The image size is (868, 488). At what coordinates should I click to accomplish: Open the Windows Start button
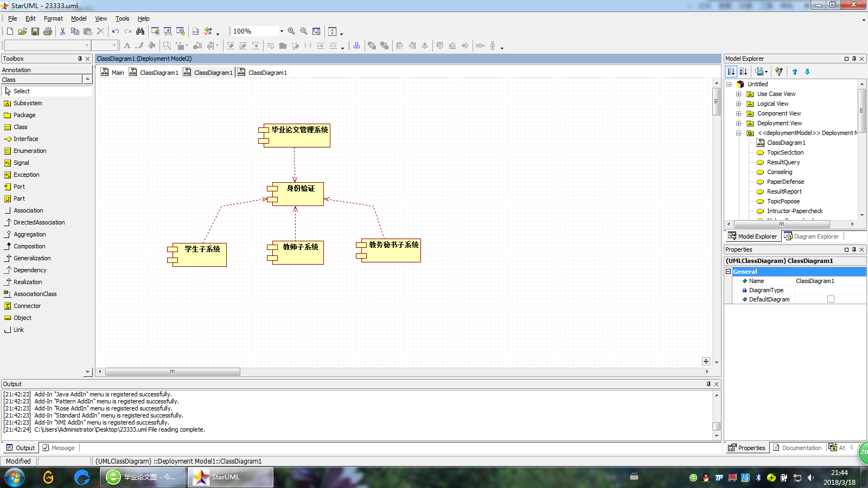[x=15, y=477]
